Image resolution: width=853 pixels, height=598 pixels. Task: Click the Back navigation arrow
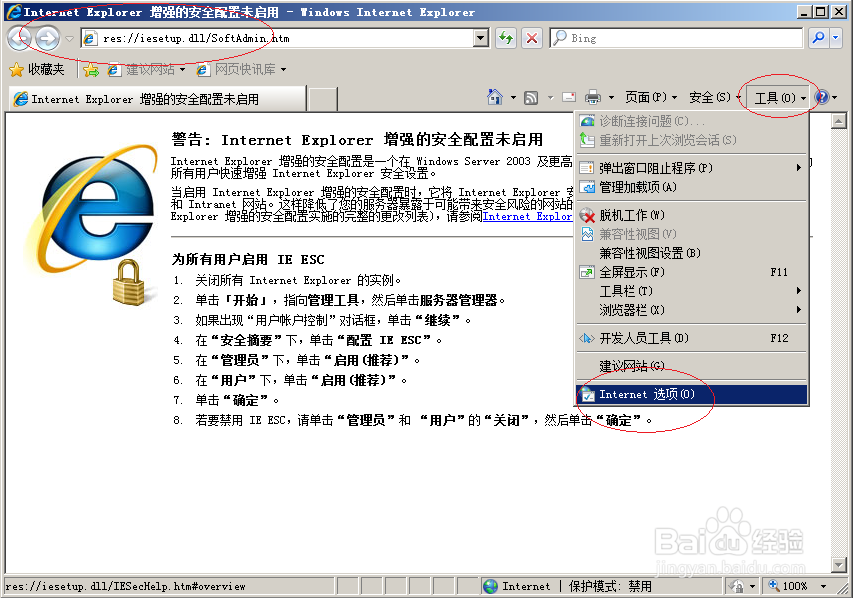(x=21, y=38)
